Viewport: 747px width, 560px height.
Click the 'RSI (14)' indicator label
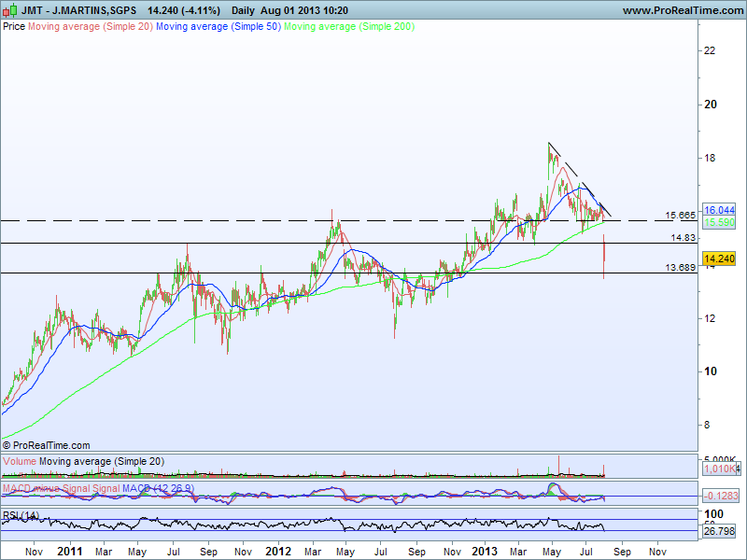[21, 516]
